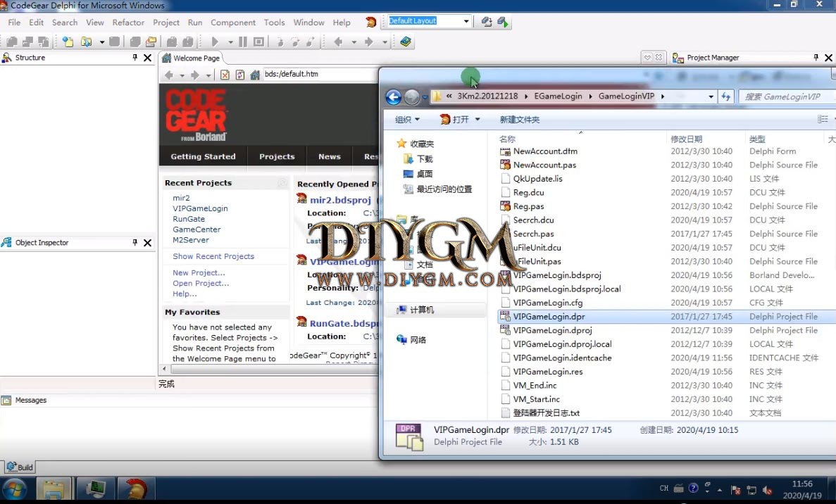Image resolution: width=836 pixels, height=504 pixels.
Task: Select file Reg.pas in file list
Action: coord(528,206)
